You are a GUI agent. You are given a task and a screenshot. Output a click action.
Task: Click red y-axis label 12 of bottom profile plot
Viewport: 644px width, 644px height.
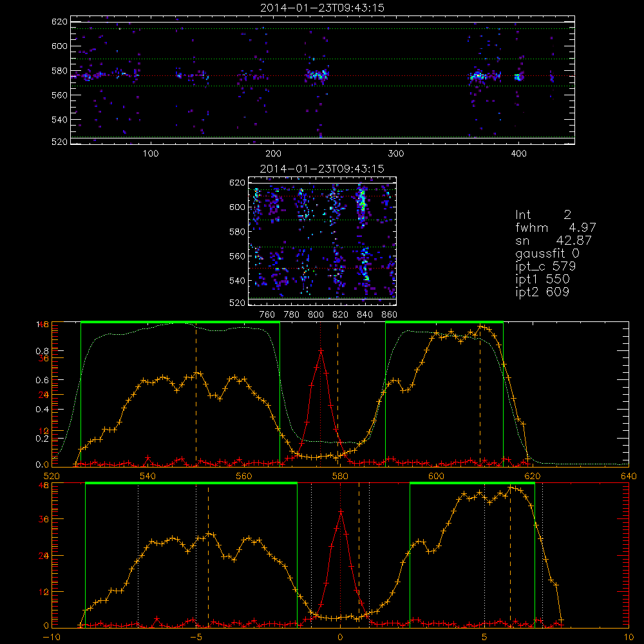pos(43,592)
